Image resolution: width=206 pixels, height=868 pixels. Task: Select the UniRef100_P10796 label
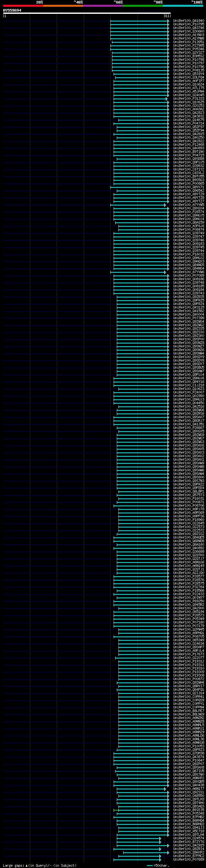point(189,67)
